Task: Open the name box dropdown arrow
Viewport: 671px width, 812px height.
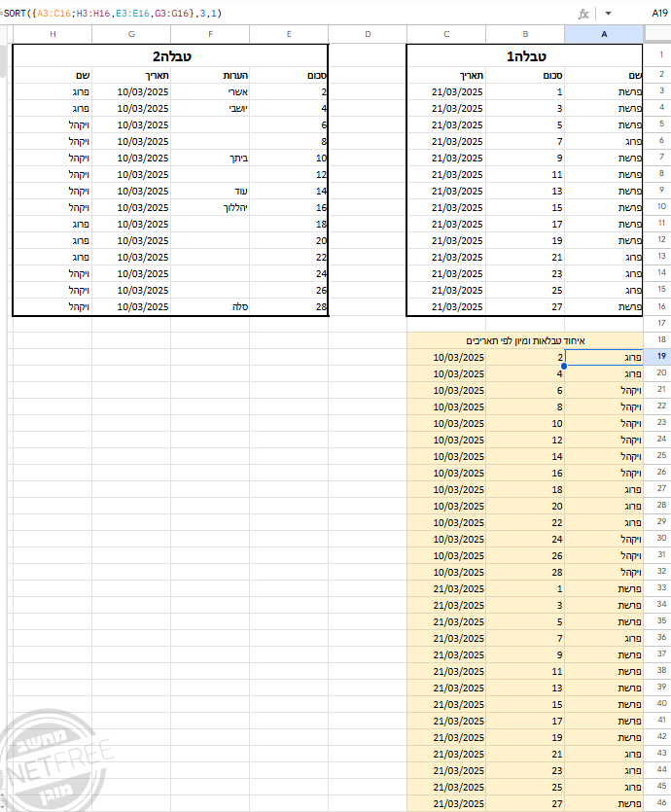Action: [609, 14]
